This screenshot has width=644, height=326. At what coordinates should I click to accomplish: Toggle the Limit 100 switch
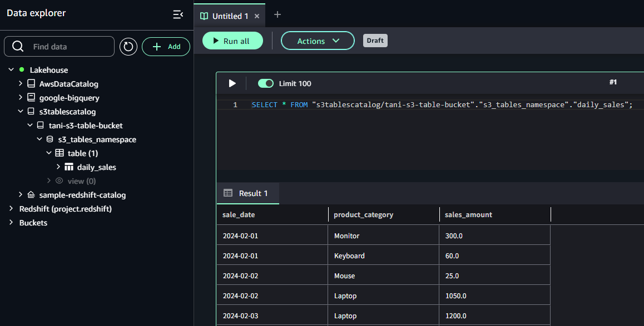[x=266, y=83]
